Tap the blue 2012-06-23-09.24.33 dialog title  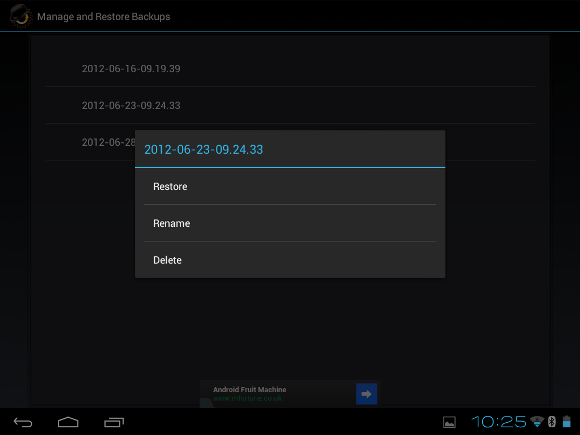coord(203,149)
